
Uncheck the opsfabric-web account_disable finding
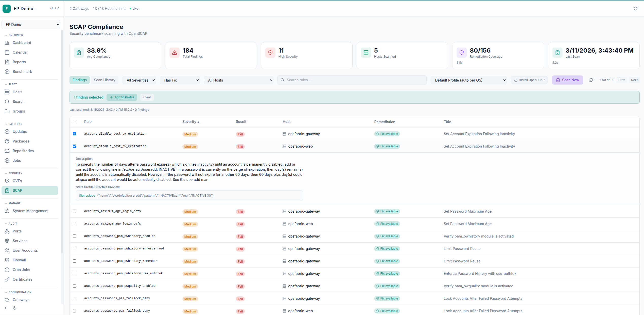74,146
